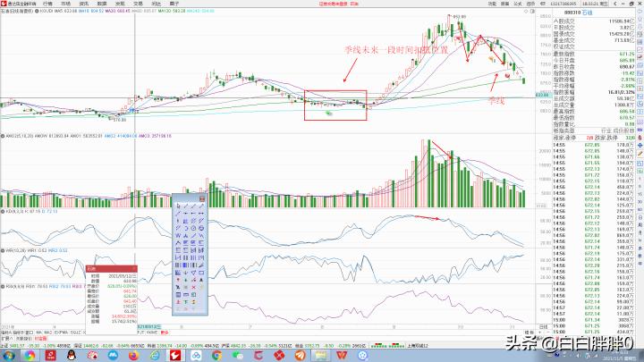Viewport: 644px width, 362px height.
Task: Switch to the MA indicator tab
Action: [x=39, y=333]
